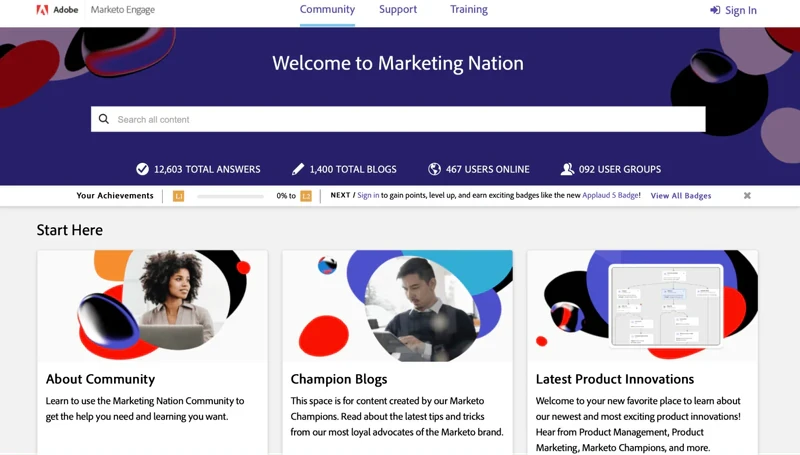Open the Champion Blogs card heading

pyautogui.click(x=339, y=379)
